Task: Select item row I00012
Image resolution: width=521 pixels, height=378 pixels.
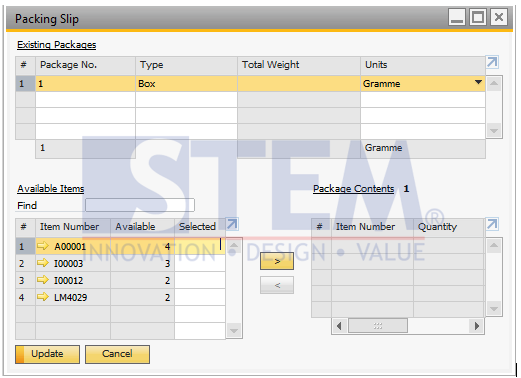Action: (x=120, y=280)
